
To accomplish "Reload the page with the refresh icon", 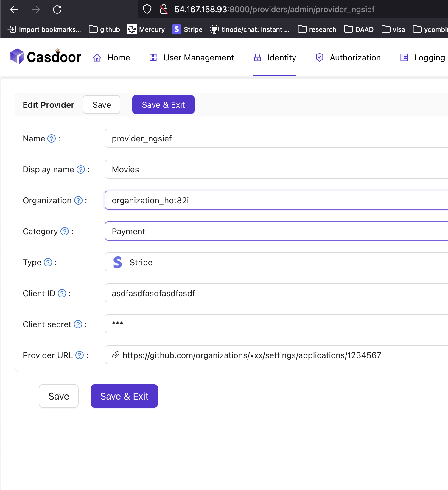I will point(57,10).
